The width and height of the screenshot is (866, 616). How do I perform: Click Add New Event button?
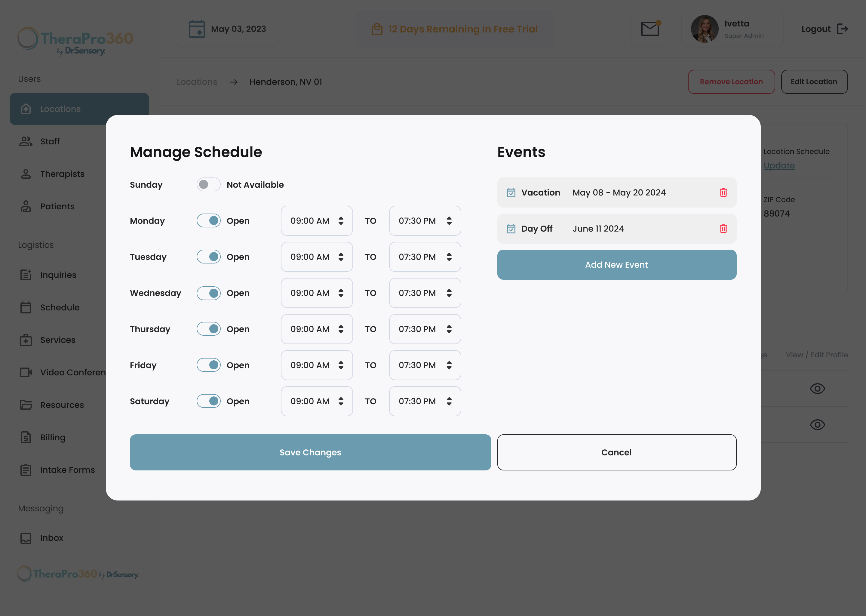tap(616, 265)
